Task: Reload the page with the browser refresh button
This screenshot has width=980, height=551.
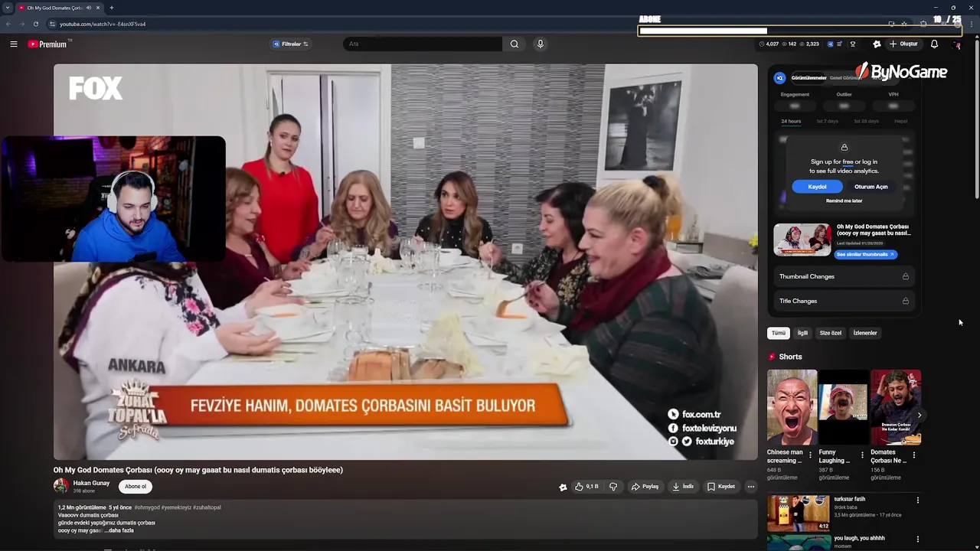Action: (35, 24)
